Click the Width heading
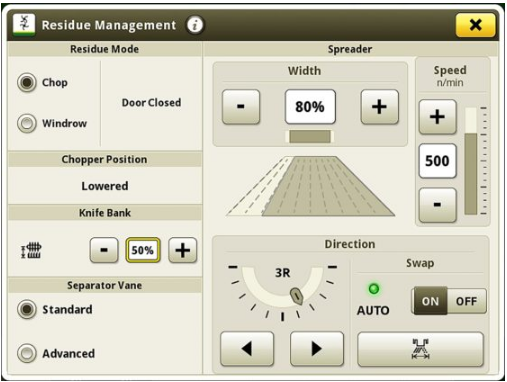 (x=304, y=71)
